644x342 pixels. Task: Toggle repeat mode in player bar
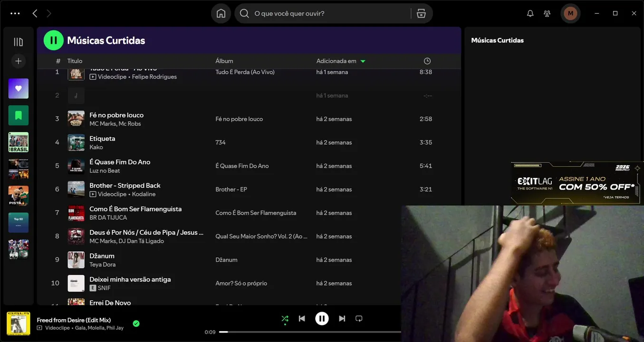[359, 319]
